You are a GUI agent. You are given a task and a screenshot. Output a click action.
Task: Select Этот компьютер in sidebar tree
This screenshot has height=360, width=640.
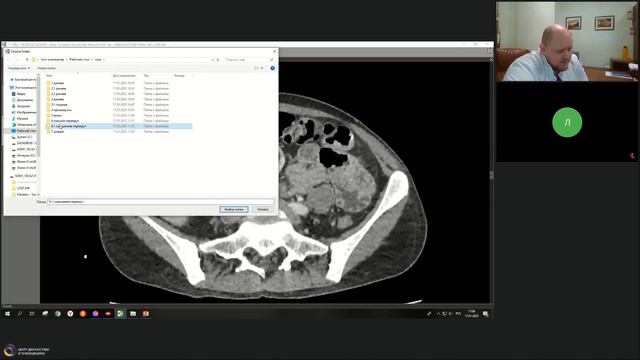click(x=23, y=88)
